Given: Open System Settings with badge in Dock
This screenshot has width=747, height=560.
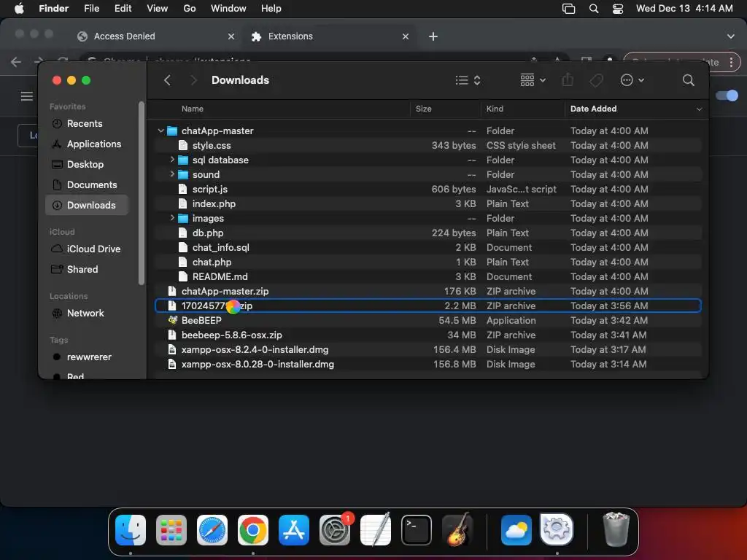Looking at the screenshot, I should pos(334,530).
